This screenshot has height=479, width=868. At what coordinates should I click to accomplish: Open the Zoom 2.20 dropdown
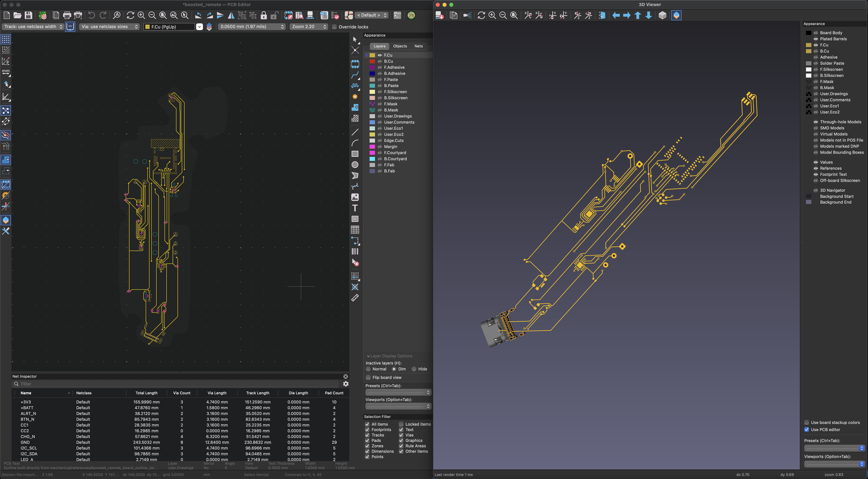point(308,27)
